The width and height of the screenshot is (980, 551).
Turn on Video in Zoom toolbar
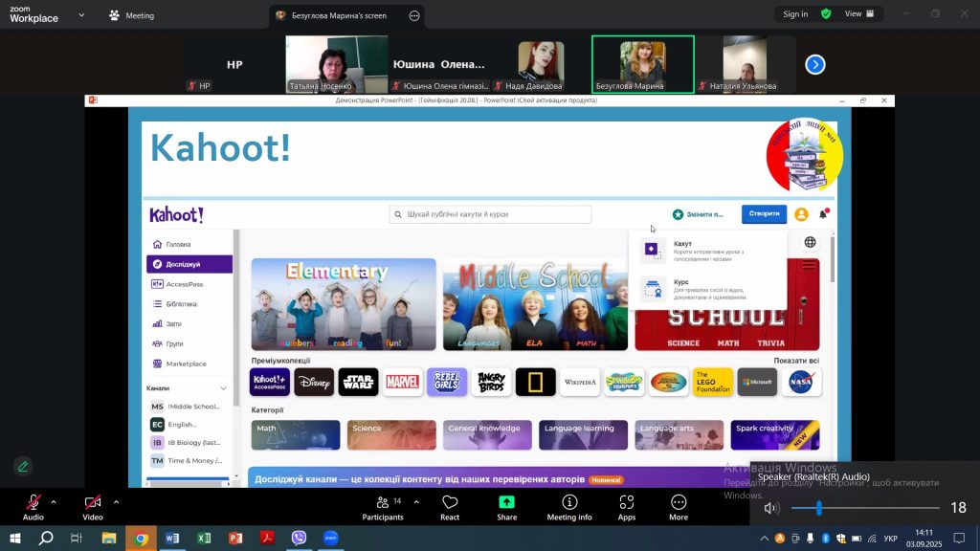tap(93, 508)
